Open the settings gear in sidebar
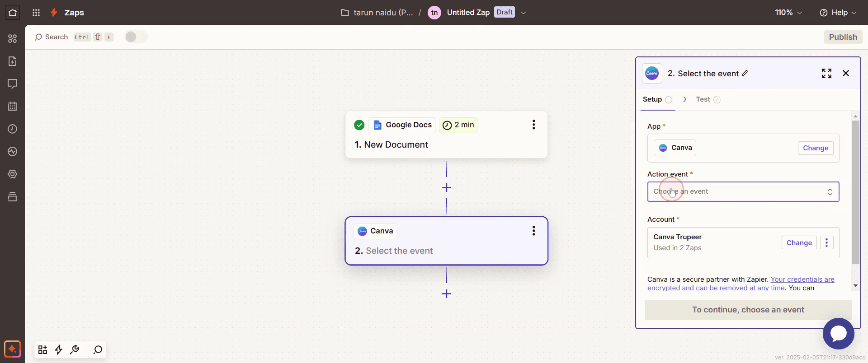This screenshot has width=868, height=363. pos(13,174)
